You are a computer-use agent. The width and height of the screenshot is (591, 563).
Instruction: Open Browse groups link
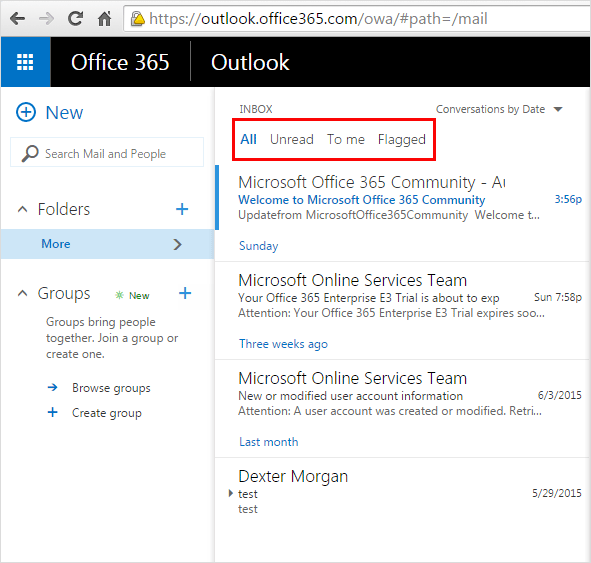pos(111,388)
